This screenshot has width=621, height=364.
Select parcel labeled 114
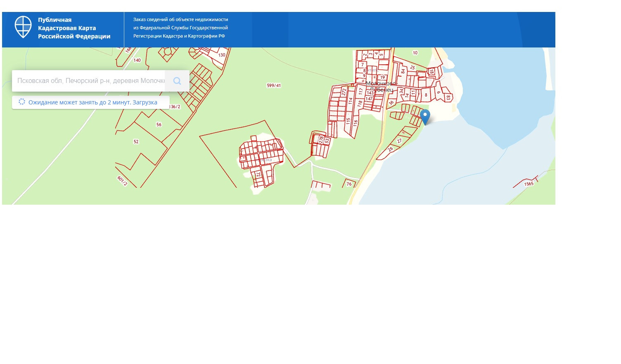[351, 100]
